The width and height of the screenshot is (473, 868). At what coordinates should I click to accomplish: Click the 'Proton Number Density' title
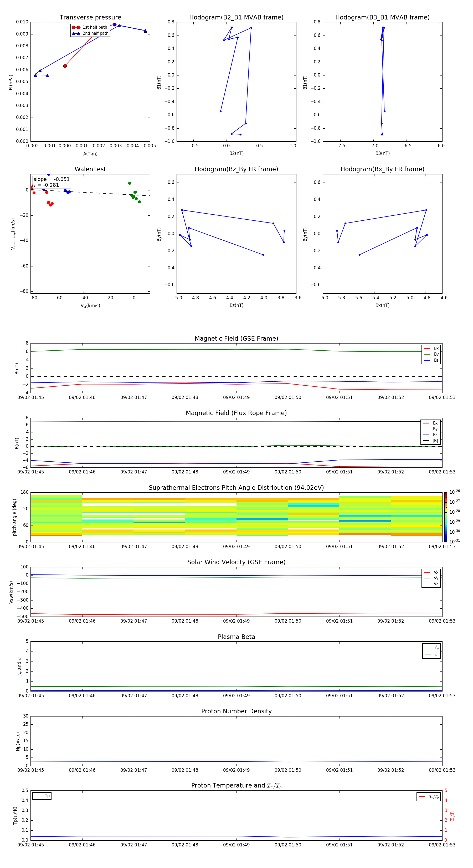pyautogui.click(x=236, y=711)
